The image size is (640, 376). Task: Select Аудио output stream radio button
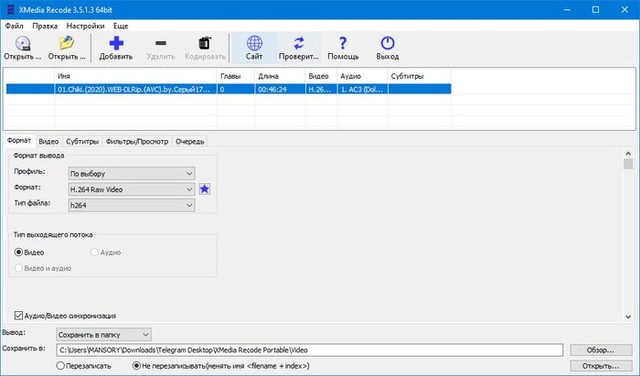click(x=94, y=252)
